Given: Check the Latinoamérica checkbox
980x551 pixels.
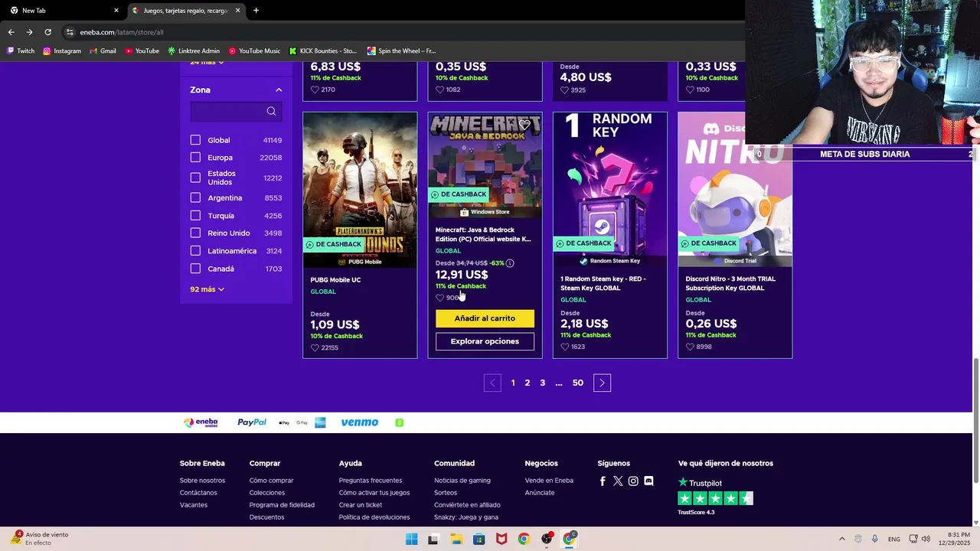Looking at the screenshot, I should 195,251.
